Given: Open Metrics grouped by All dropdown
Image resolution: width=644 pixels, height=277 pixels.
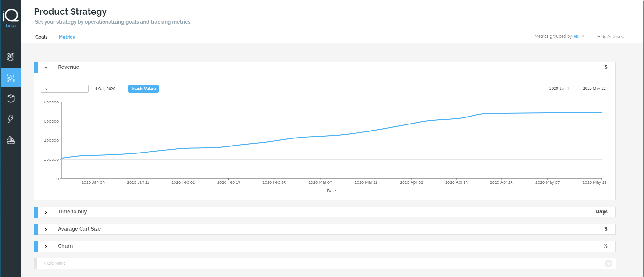Looking at the screenshot, I should (x=579, y=36).
